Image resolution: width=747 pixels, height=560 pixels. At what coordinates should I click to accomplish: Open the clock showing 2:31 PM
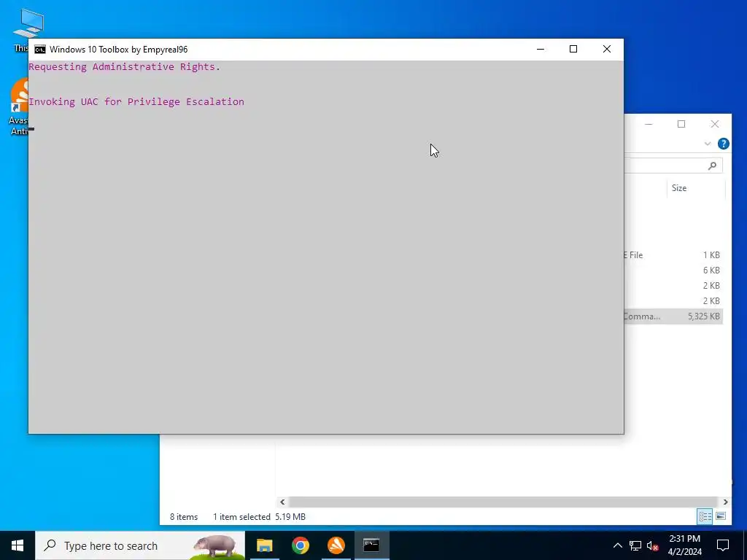point(684,545)
